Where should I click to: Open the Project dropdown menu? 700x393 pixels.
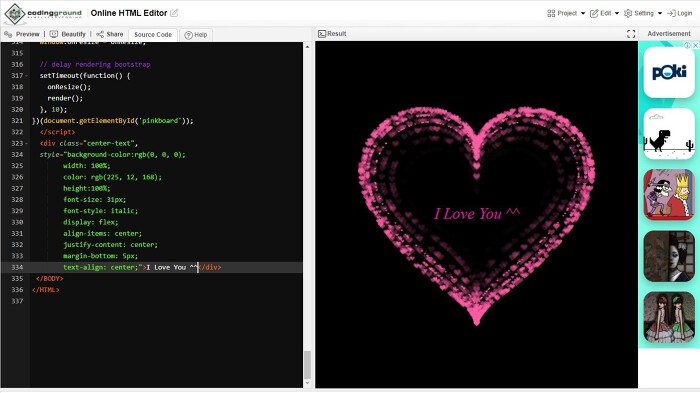tap(566, 13)
